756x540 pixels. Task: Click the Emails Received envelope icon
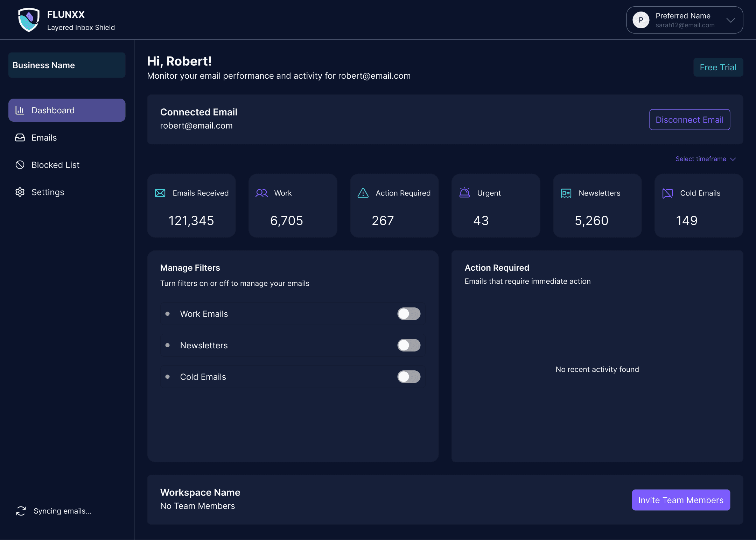tap(160, 193)
